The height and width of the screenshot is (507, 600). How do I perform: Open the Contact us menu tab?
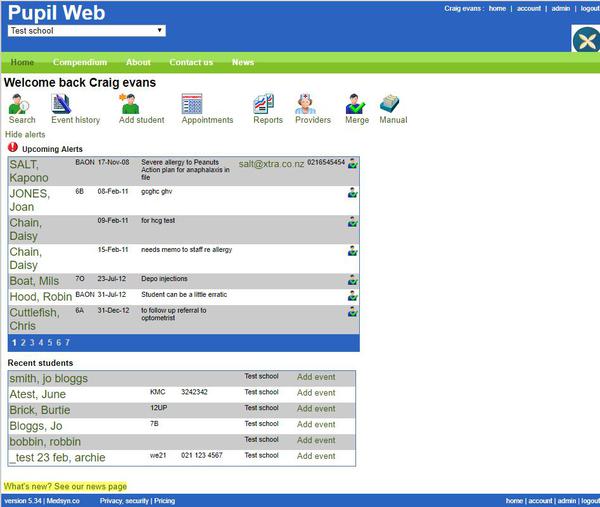191,62
